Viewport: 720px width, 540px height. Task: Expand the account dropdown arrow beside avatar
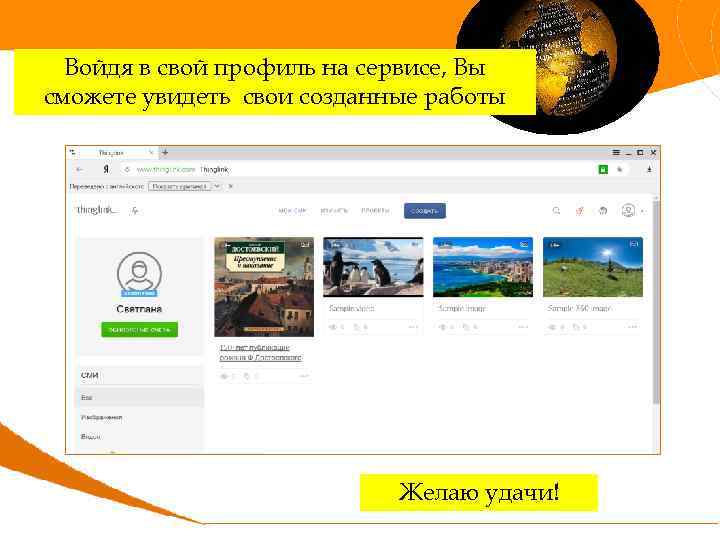(x=642, y=211)
